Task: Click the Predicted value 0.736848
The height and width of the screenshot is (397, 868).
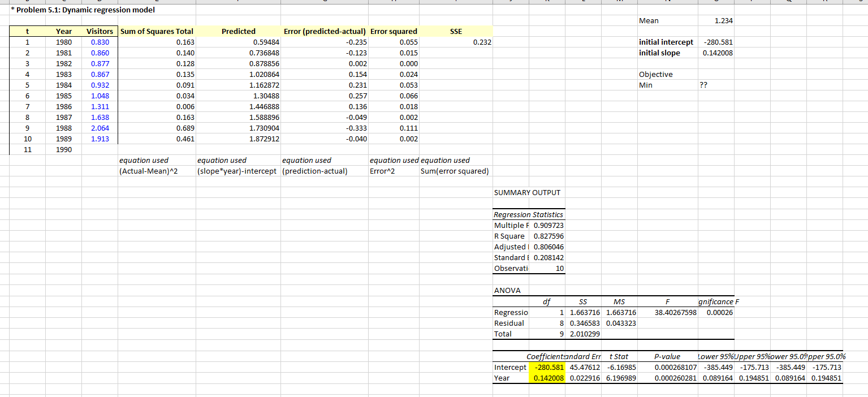Action: coord(264,53)
